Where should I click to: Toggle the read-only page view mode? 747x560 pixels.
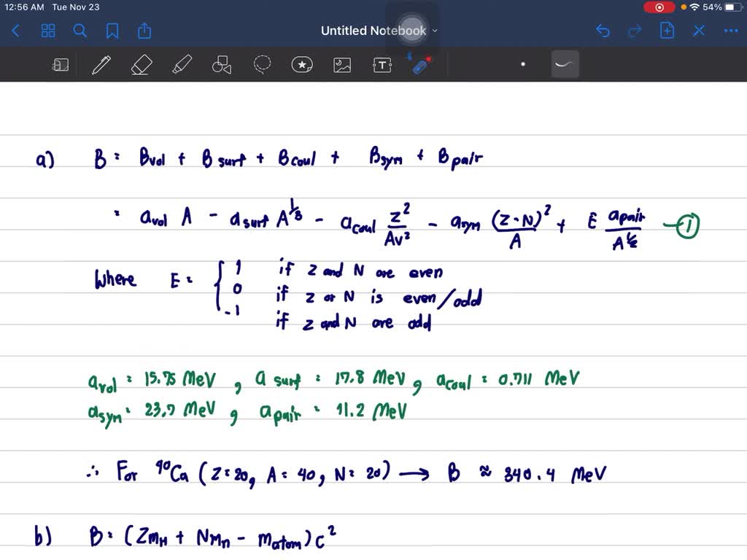coord(61,64)
